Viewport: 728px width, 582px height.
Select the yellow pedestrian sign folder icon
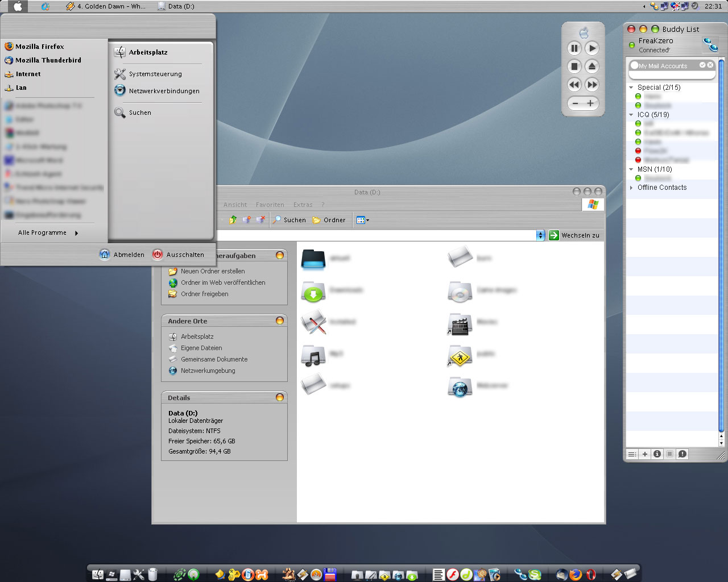pyautogui.click(x=460, y=355)
